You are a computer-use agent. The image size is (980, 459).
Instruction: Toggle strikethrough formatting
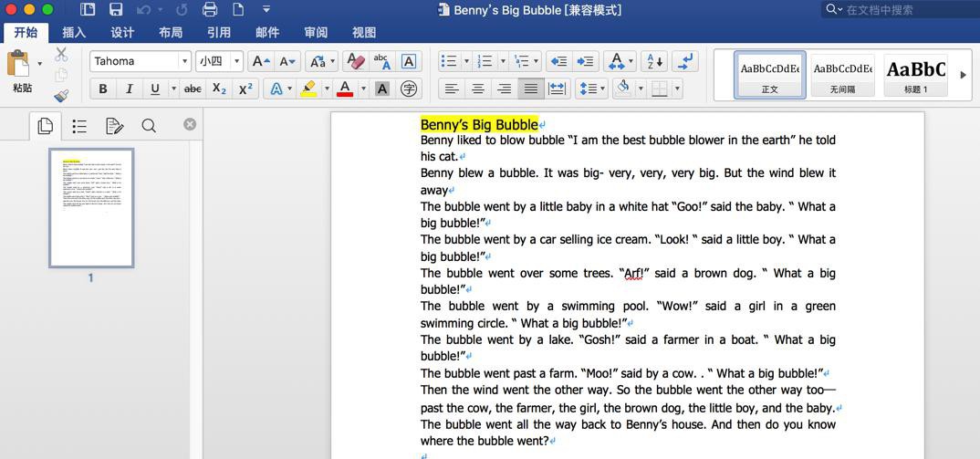click(x=193, y=89)
